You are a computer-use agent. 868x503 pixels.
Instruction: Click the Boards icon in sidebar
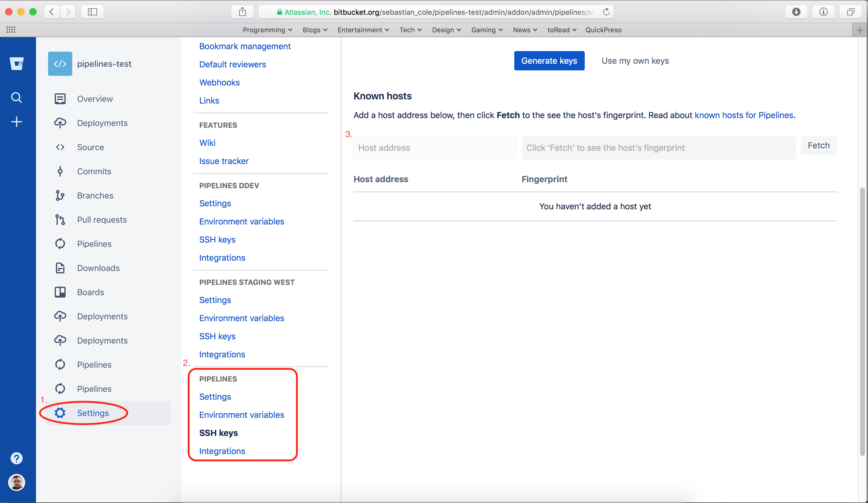coord(60,292)
